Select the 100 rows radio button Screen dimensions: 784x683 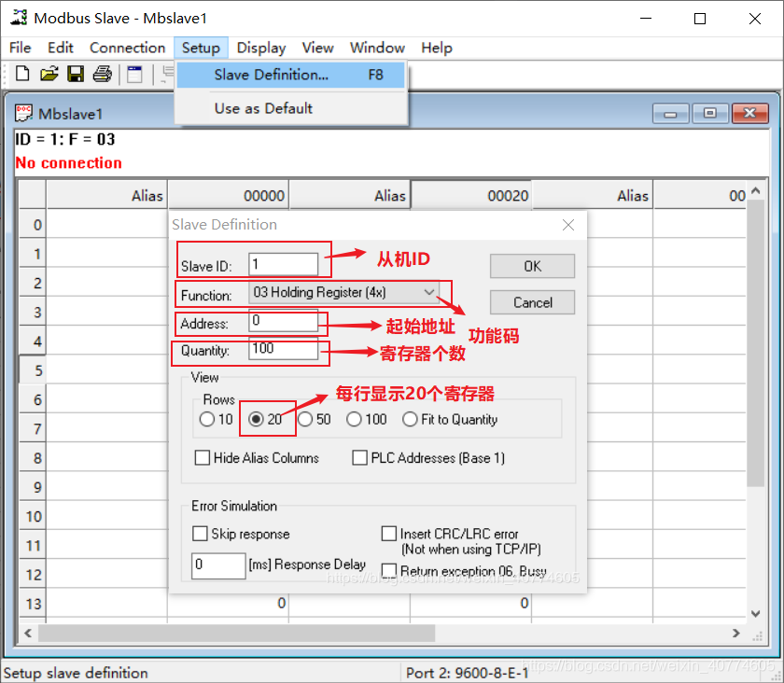[x=354, y=419]
